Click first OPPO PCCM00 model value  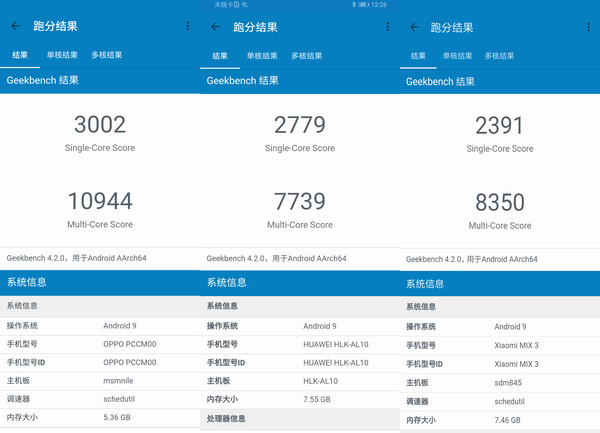click(130, 344)
